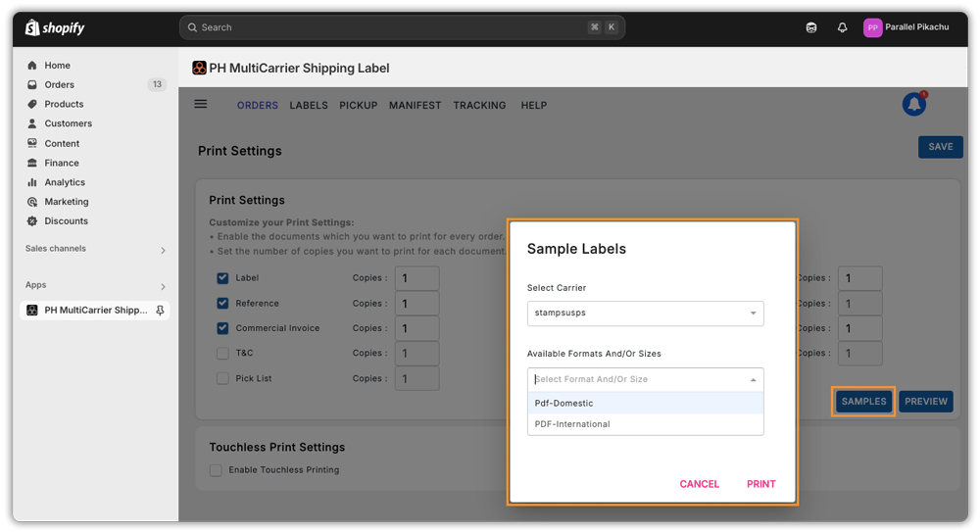Screen dimensions: 980x532
Task: Uncheck the Commercial Invoice checkbox
Action: [x=222, y=327]
